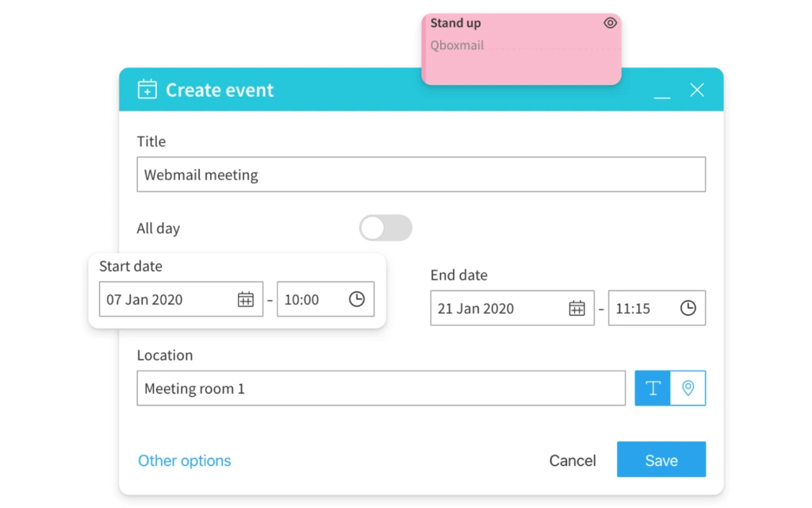Viewport: 812px width, 508px height.
Task: Open the Other options link
Action: 185,460
